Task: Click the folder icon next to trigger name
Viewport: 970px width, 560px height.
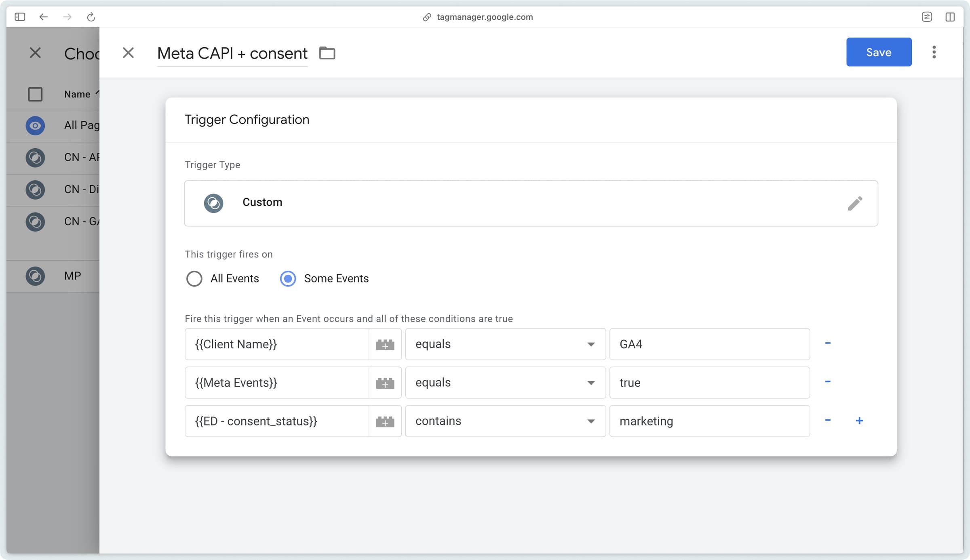Action: click(327, 53)
